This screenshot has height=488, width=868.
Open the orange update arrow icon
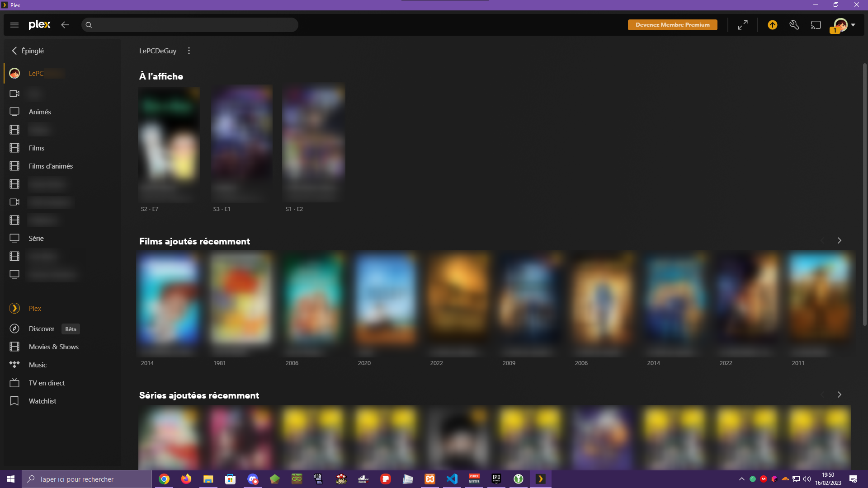(773, 25)
